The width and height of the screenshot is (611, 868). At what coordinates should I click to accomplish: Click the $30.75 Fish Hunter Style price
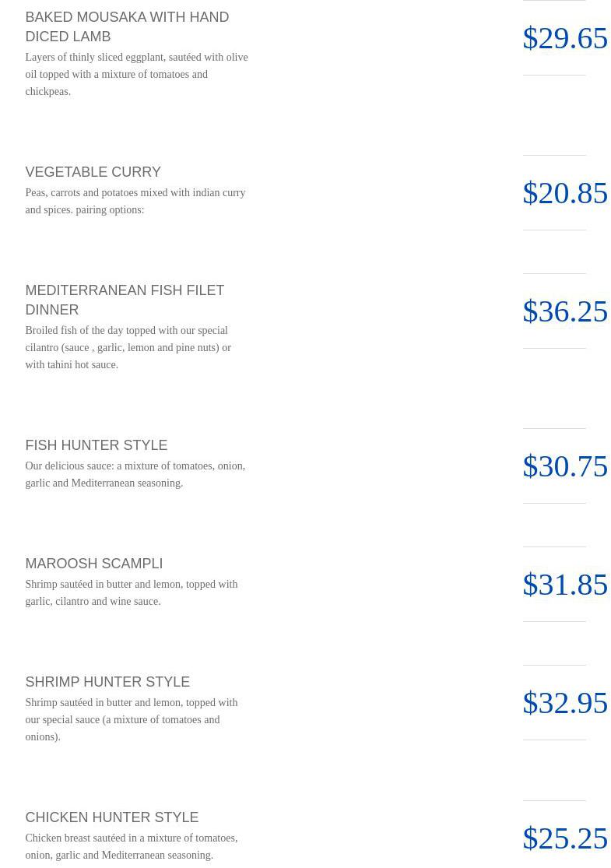[x=564, y=466]
